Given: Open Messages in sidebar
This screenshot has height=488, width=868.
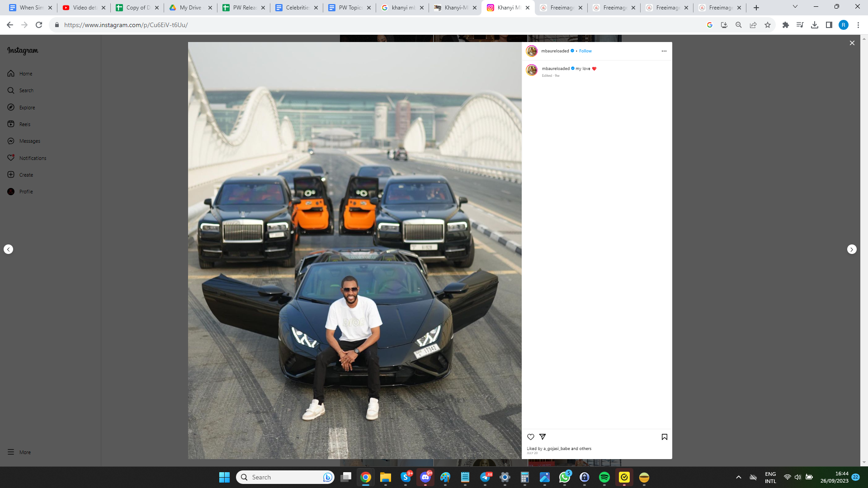Looking at the screenshot, I should tap(29, 141).
